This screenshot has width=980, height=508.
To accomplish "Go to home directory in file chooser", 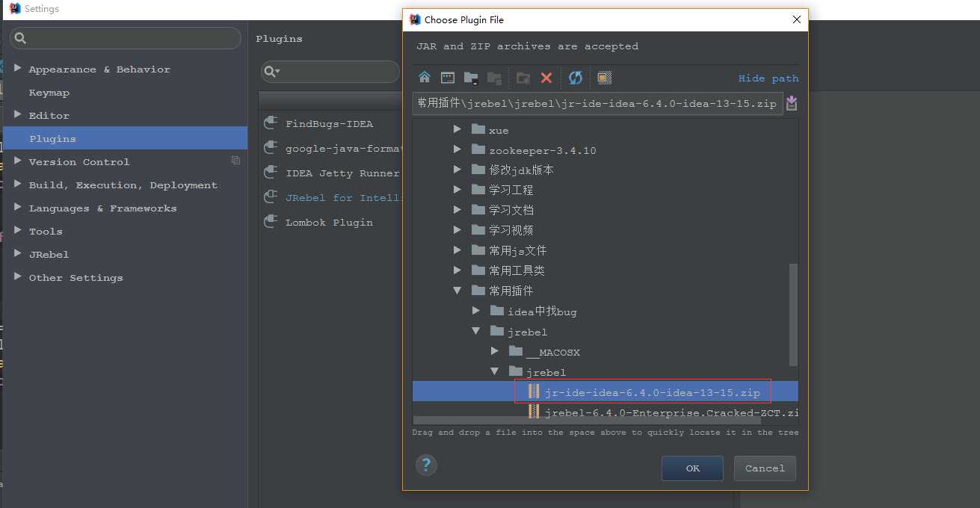I will 425,78.
